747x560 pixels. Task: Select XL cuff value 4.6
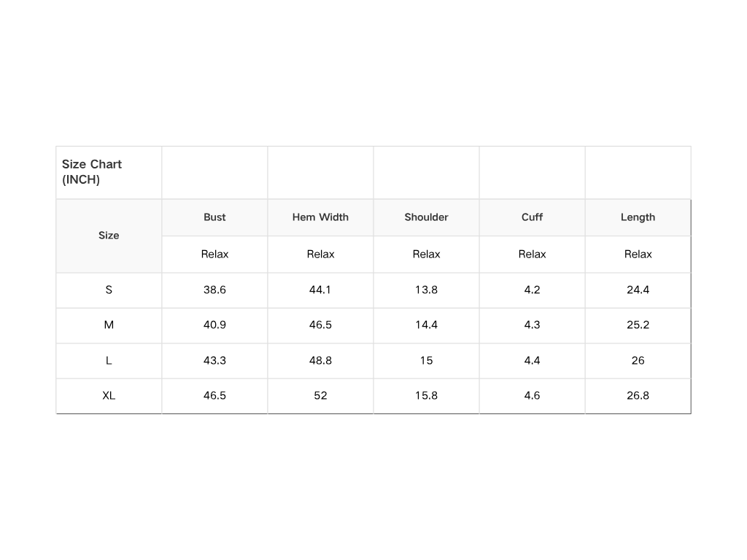click(x=532, y=396)
